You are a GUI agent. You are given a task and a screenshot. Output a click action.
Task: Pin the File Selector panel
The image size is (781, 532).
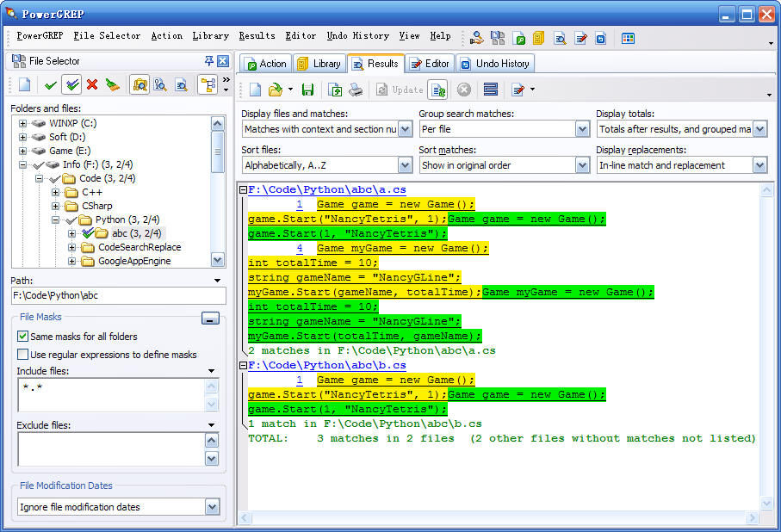coord(209,61)
